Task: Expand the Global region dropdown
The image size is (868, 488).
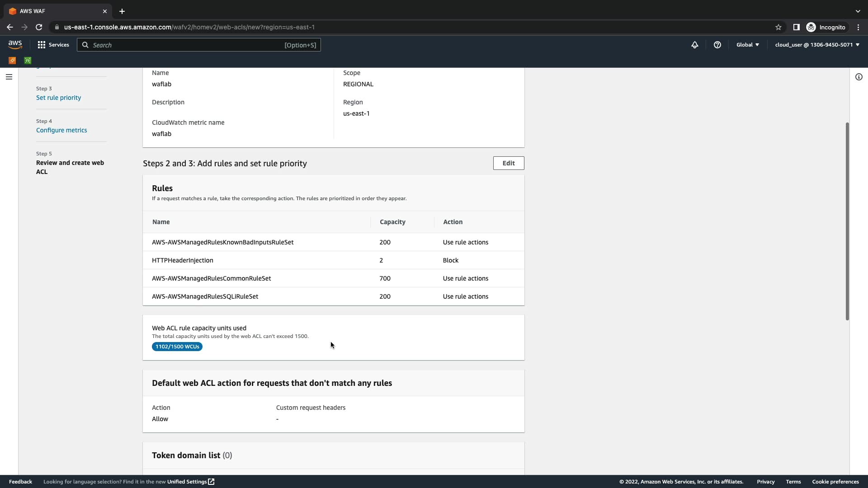Action: [748, 45]
